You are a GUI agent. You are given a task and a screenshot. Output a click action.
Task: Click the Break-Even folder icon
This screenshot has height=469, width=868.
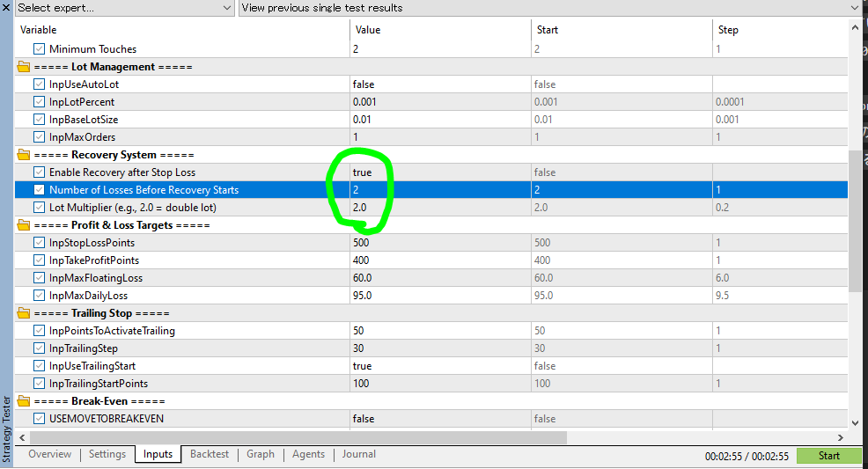point(23,401)
